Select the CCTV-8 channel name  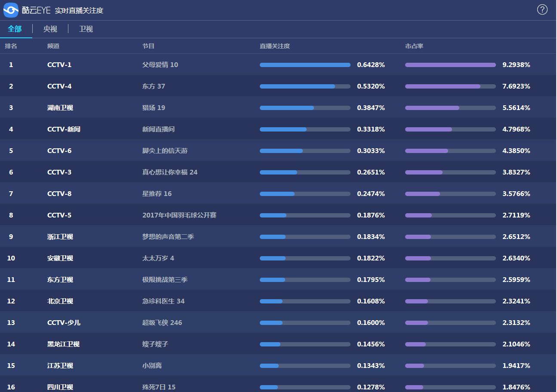(x=59, y=194)
